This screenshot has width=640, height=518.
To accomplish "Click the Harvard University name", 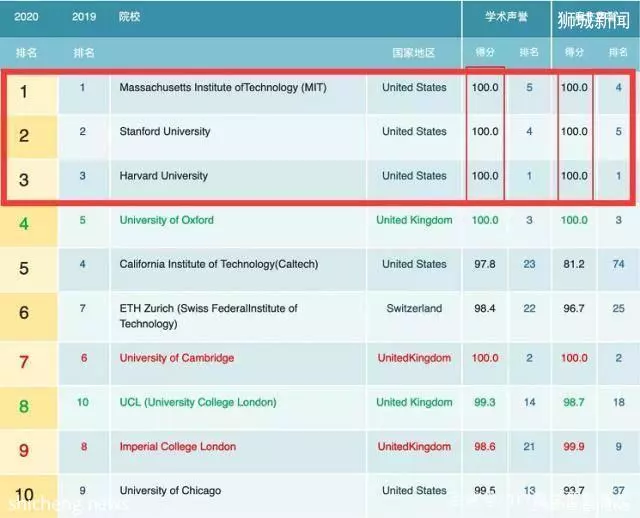I will [x=164, y=176].
